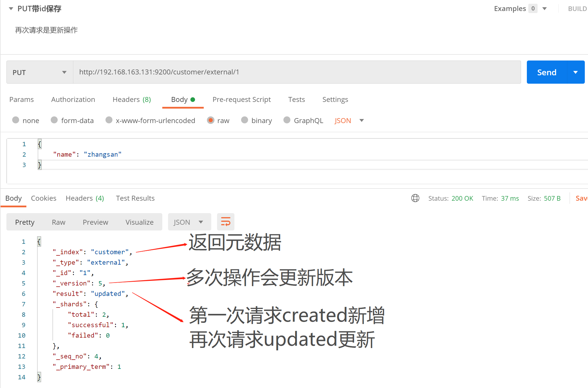This screenshot has width=588, height=388.
Task: Click the request description text 再次请求是更新操作
Action: (x=46, y=30)
